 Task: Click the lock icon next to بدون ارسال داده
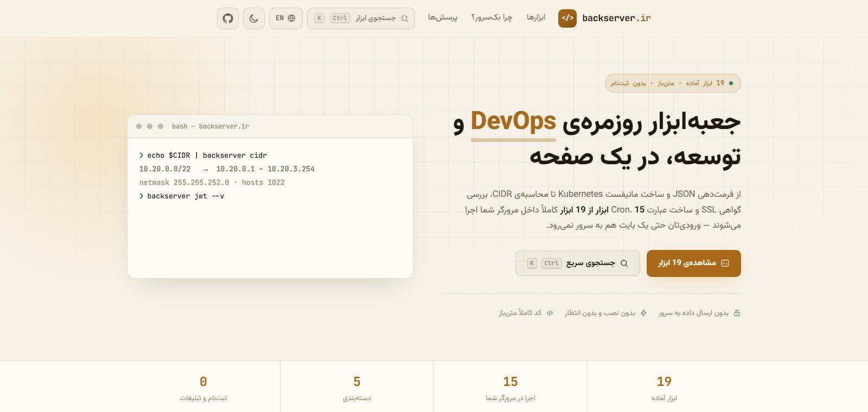737,313
